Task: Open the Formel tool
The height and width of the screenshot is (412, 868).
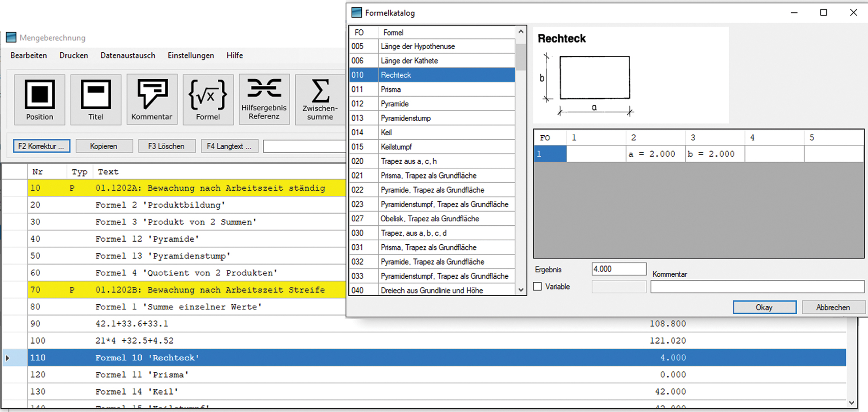Action: point(208,99)
